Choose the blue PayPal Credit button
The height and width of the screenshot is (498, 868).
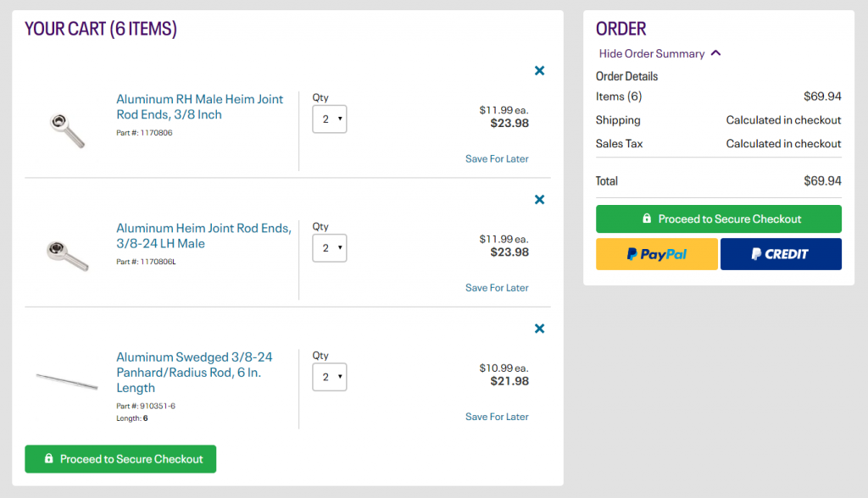[781, 254]
